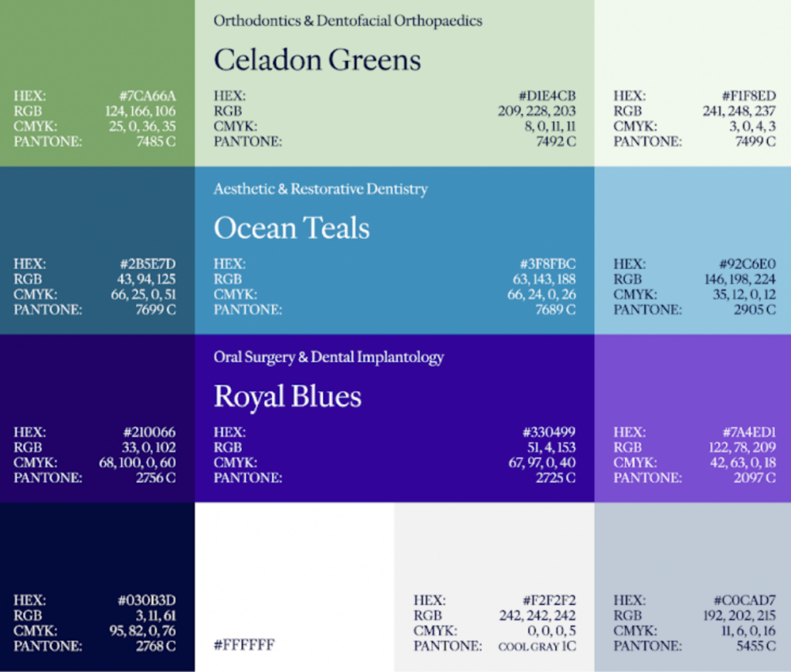The width and height of the screenshot is (791, 672).
Task: Click Pantone value 2756 C
Action: (x=155, y=478)
